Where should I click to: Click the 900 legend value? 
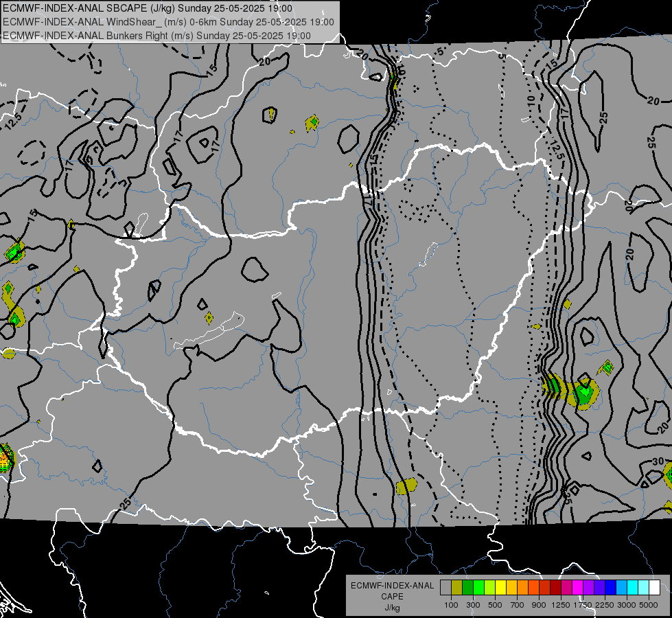(539, 605)
